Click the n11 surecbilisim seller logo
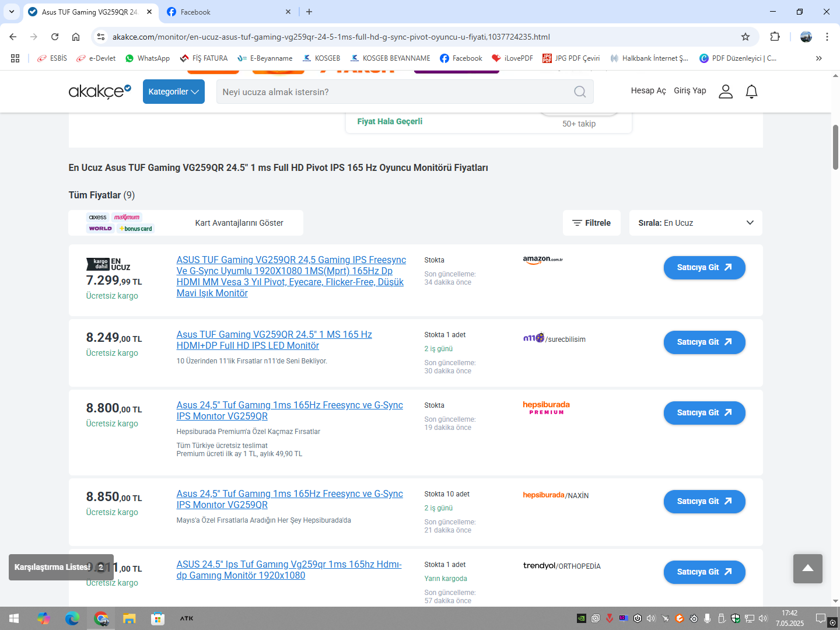Screen dimensions: 840x630 (x=554, y=338)
